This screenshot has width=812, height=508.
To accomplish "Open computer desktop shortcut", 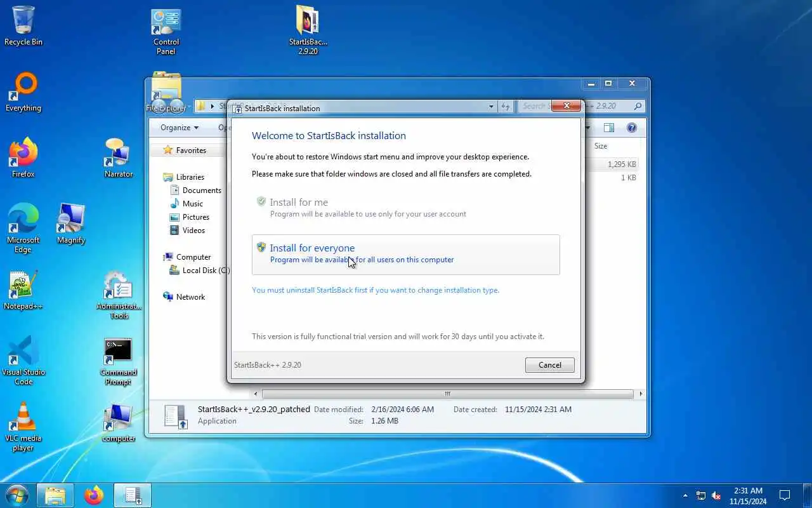I will [119, 422].
